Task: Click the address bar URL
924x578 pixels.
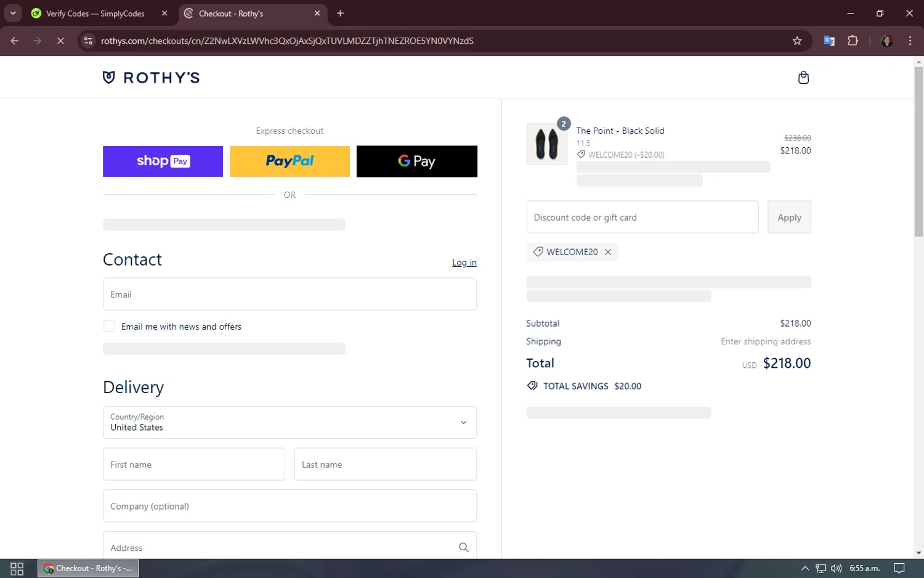Action: pos(287,41)
